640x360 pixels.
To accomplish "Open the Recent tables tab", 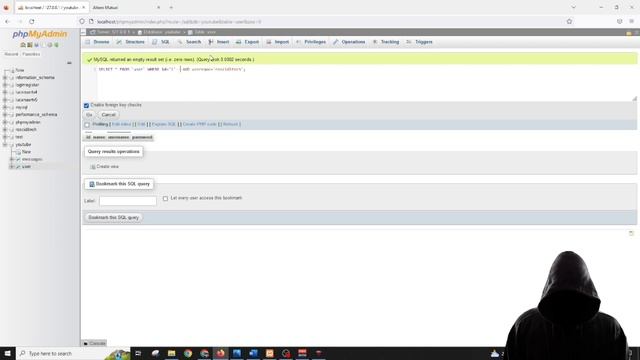I will [x=11, y=54].
